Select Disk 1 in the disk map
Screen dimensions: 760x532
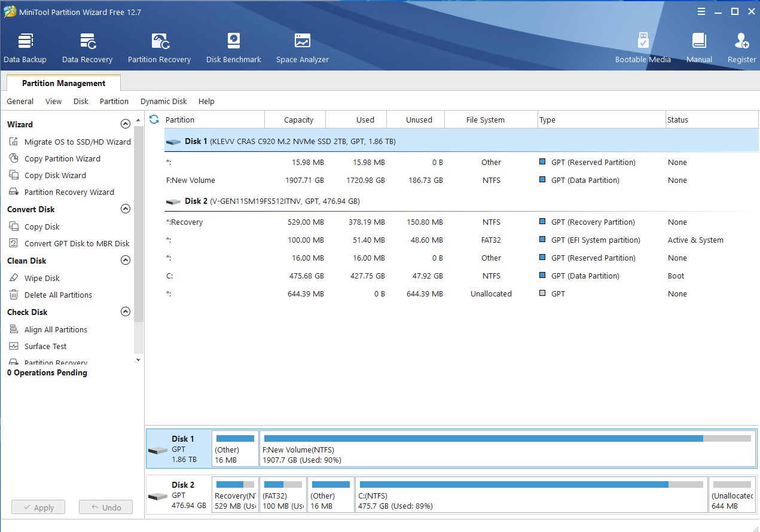(x=179, y=449)
